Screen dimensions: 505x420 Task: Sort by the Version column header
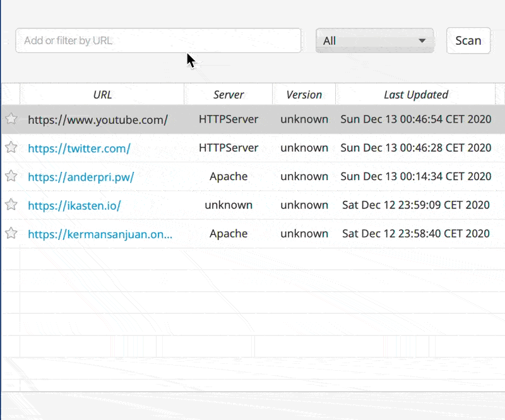304,95
